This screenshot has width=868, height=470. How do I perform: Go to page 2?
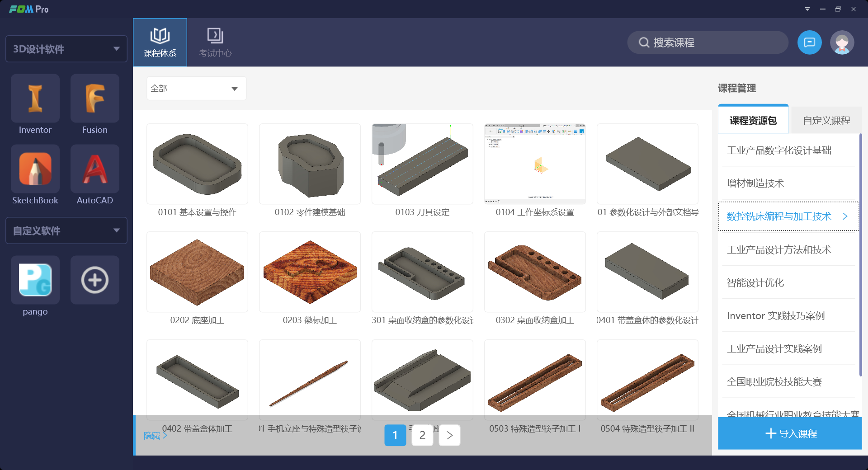point(422,435)
